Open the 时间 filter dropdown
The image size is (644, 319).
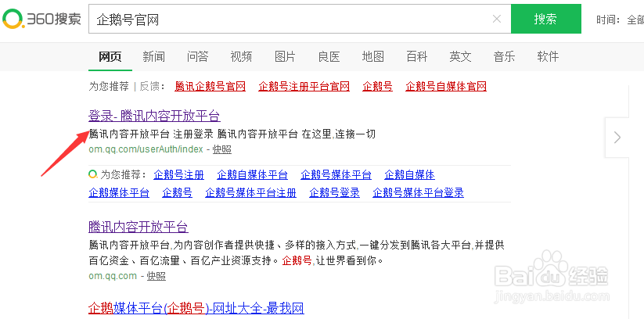click(x=621, y=20)
